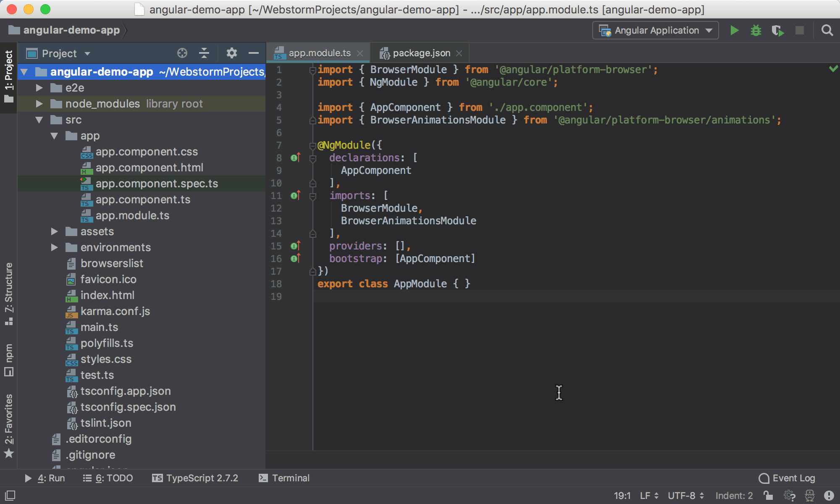Image resolution: width=840 pixels, height=504 pixels.
Task: Select app.component.spec.ts file
Action: coord(157,184)
